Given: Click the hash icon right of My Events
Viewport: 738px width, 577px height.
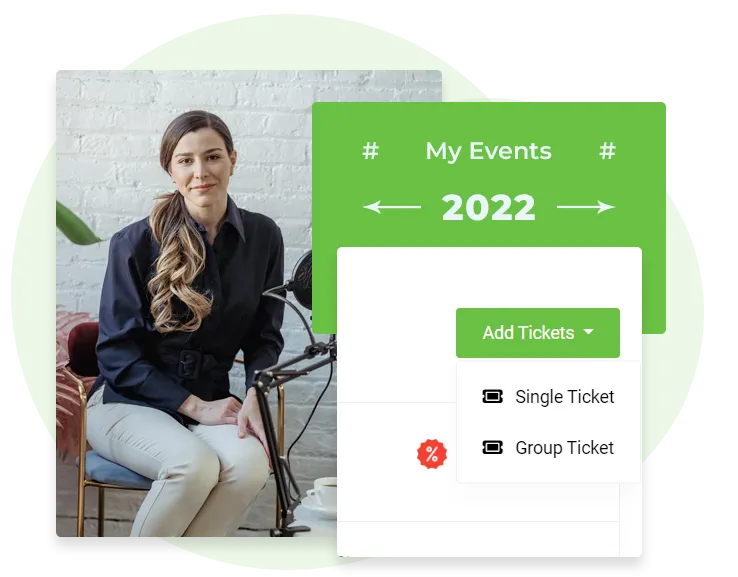Looking at the screenshot, I should point(608,151).
